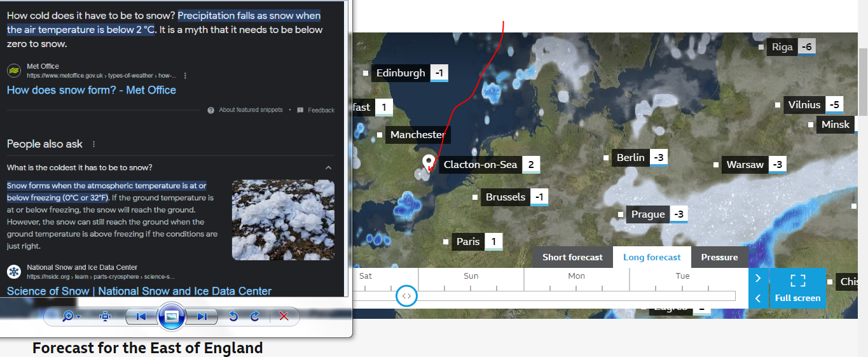Screen dimensions: 868x357
Task: Select the Manchester city label
Action: pyautogui.click(x=418, y=134)
